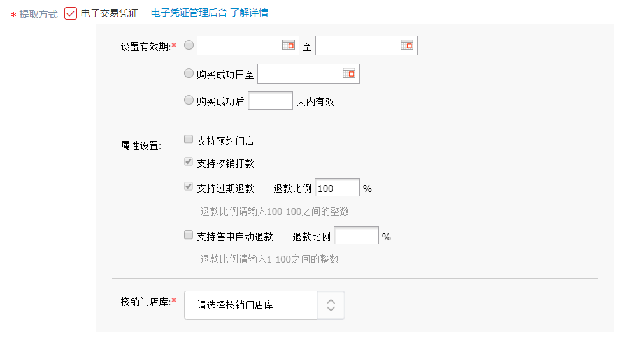Click the 了解详情 link
Screen dimensions: 644x338
click(249, 13)
